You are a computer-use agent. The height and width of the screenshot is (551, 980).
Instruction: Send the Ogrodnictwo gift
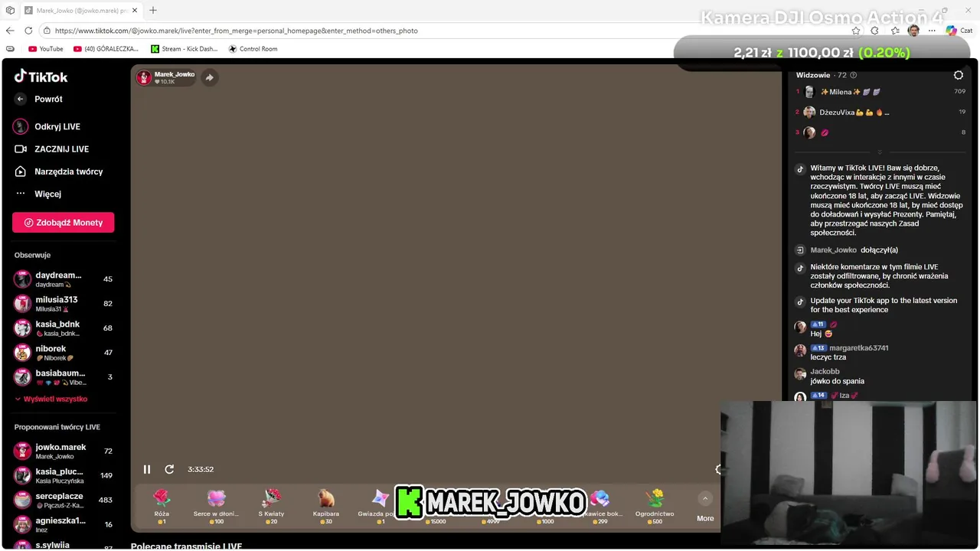[x=655, y=507]
